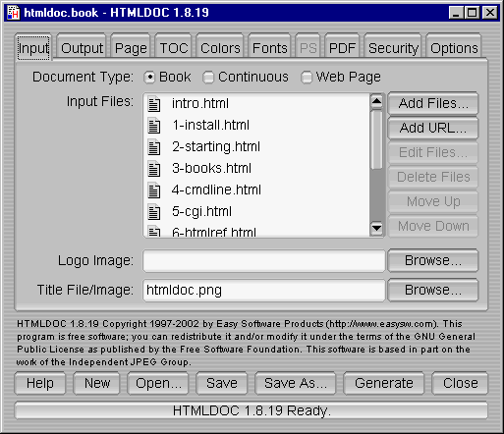Click the file list scroll up arrow
The image size is (504, 434).
click(376, 102)
